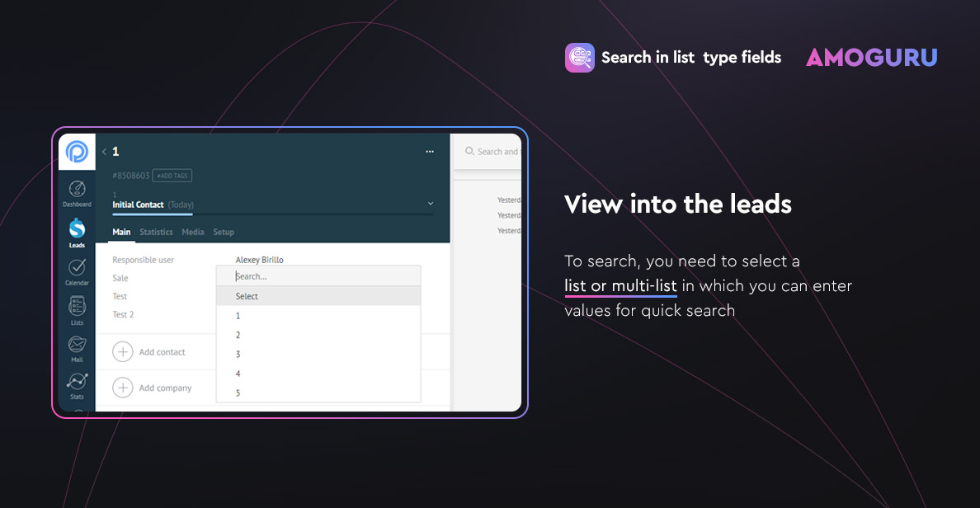
Task: Click the back arrow beside lead name
Action: pos(104,153)
